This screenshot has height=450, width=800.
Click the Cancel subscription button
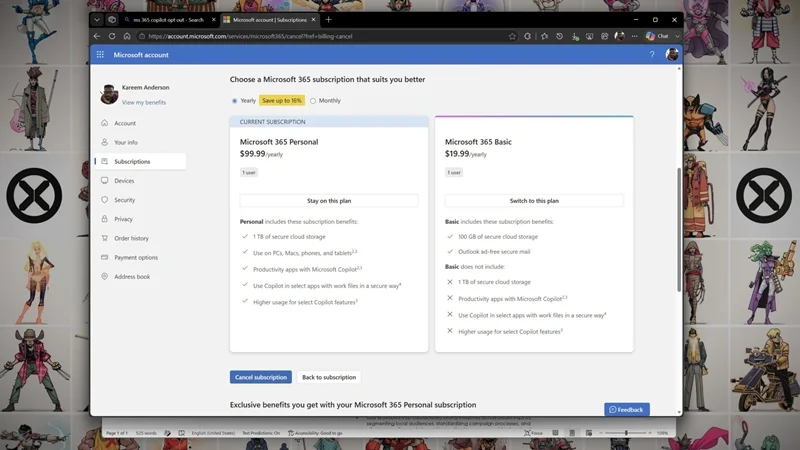[261, 377]
